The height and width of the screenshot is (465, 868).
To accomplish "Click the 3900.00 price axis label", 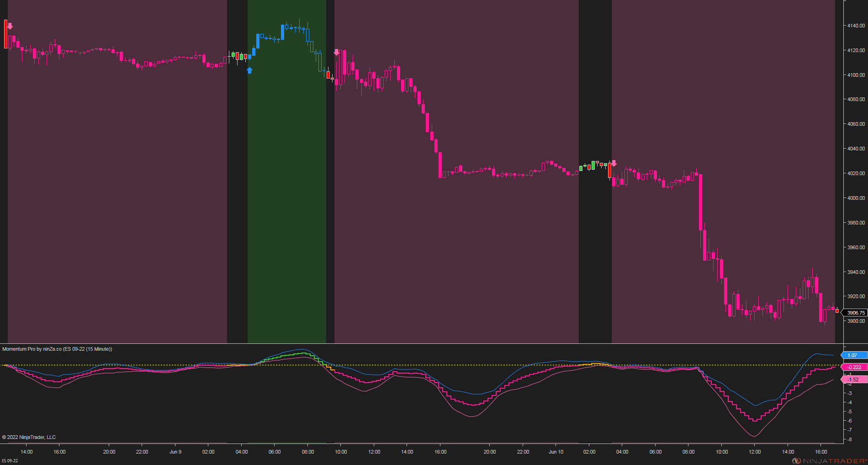I will coord(856,321).
